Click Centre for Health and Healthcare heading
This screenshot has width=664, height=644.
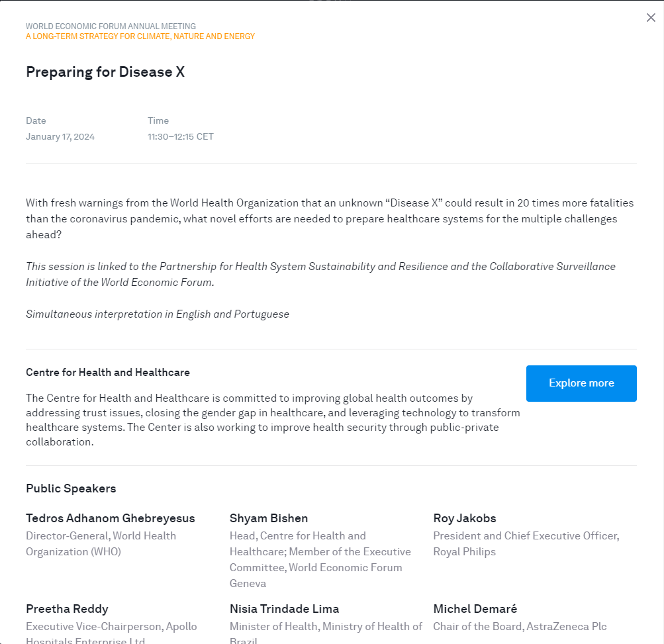click(108, 373)
